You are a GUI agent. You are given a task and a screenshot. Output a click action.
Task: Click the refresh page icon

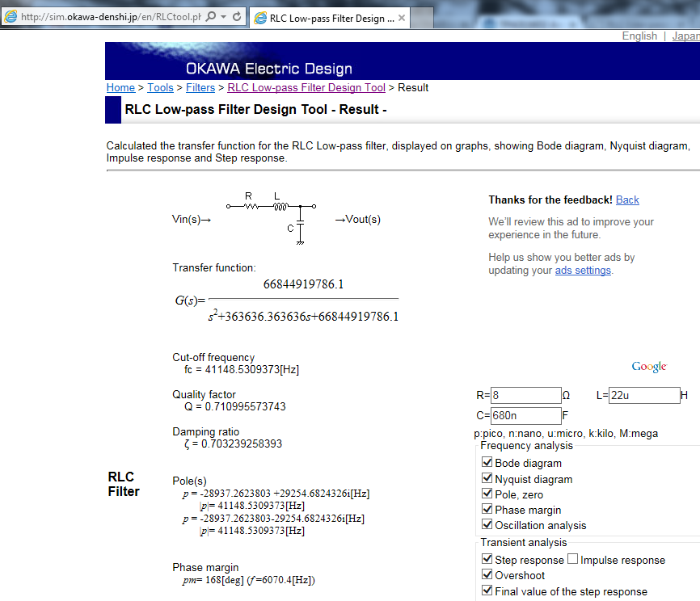[x=237, y=17]
